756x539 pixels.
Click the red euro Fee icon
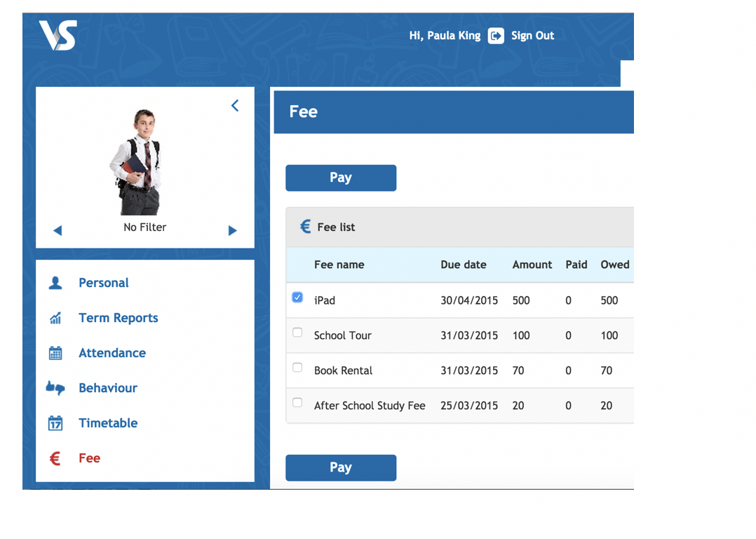(55, 458)
